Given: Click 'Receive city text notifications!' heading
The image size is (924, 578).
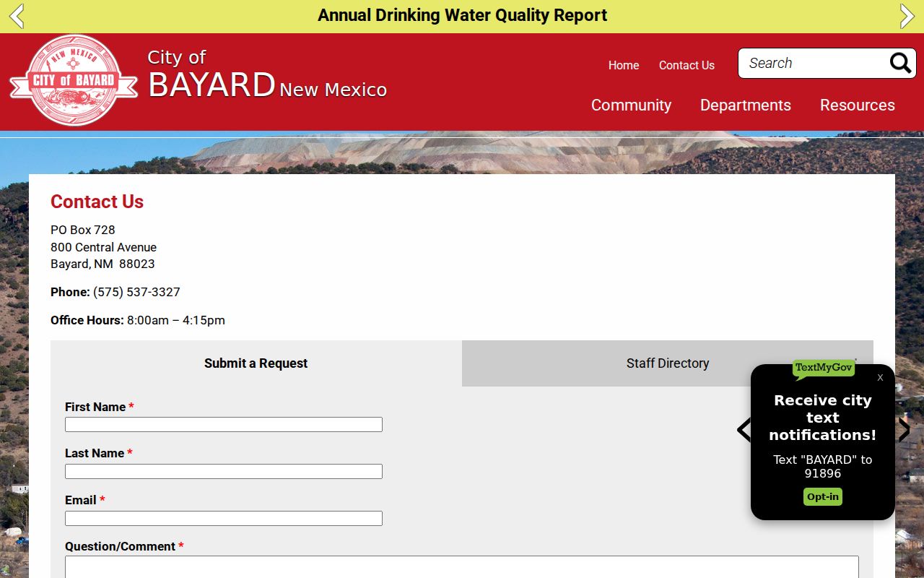Looking at the screenshot, I should click(x=823, y=418).
